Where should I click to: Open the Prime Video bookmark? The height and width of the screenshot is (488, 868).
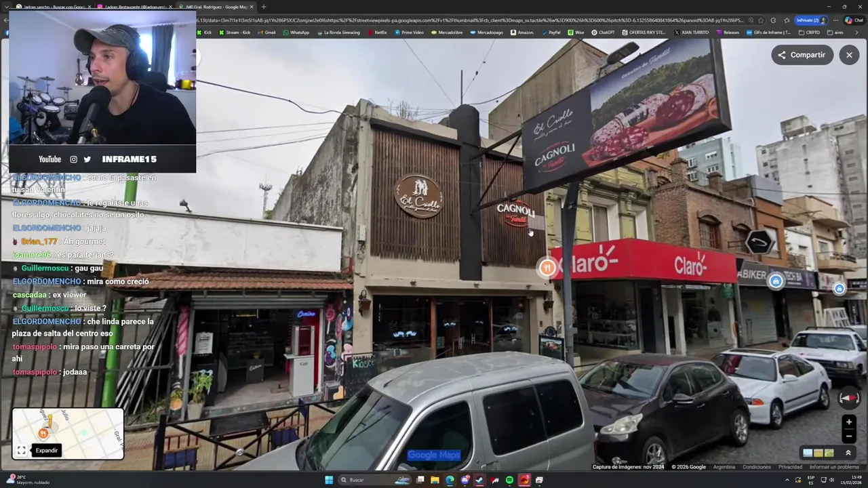pyautogui.click(x=409, y=32)
